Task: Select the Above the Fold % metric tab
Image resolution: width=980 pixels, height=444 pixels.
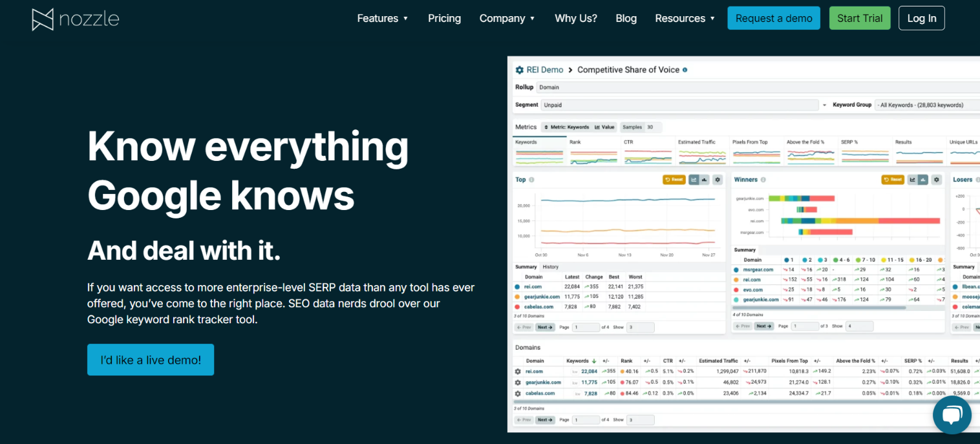Action: tap(811, 150)
